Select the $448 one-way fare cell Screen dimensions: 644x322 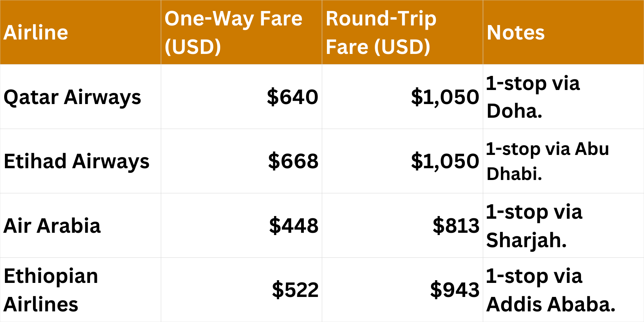click(x=294, y=226)
